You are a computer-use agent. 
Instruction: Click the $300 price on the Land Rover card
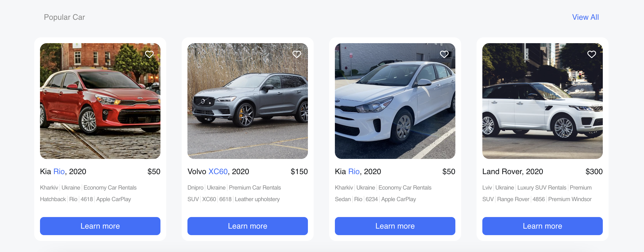[594, 172]
